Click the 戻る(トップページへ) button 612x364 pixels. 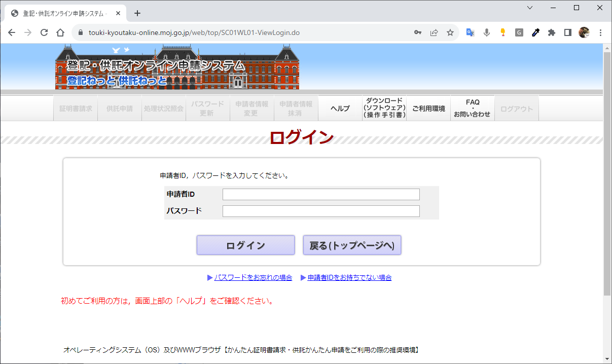tap(352, 245)
